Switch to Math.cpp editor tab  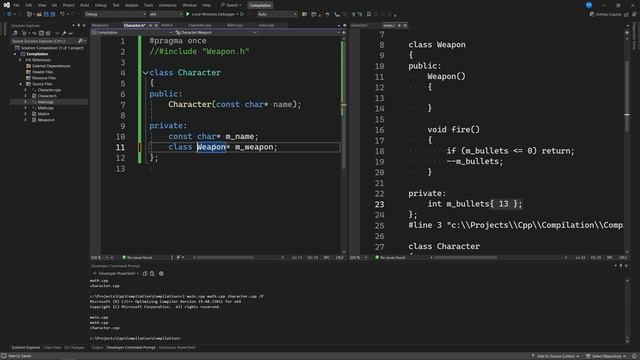point(235,25)
